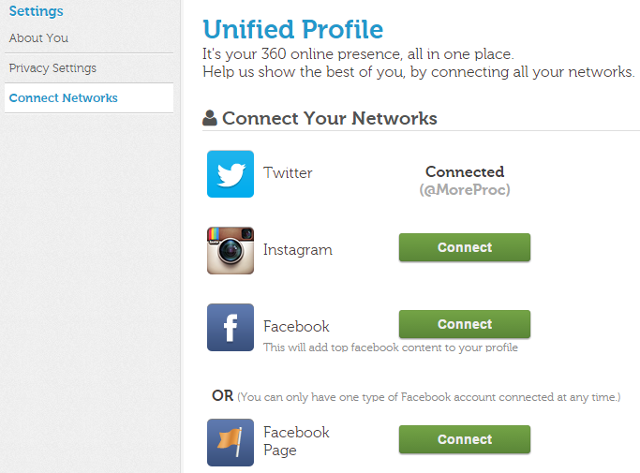
Task: Click the Unified Profile page title
Action: click(292, 29)
